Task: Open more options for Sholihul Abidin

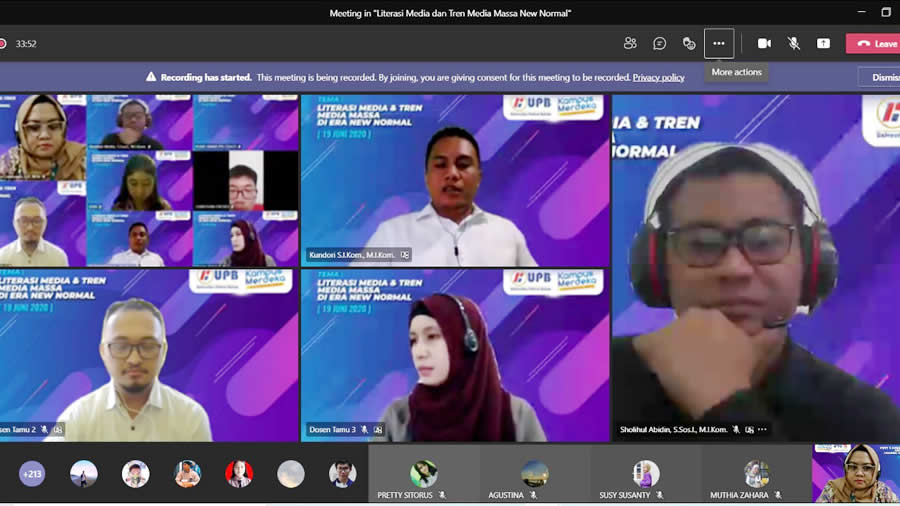Action: coord(763,430)
